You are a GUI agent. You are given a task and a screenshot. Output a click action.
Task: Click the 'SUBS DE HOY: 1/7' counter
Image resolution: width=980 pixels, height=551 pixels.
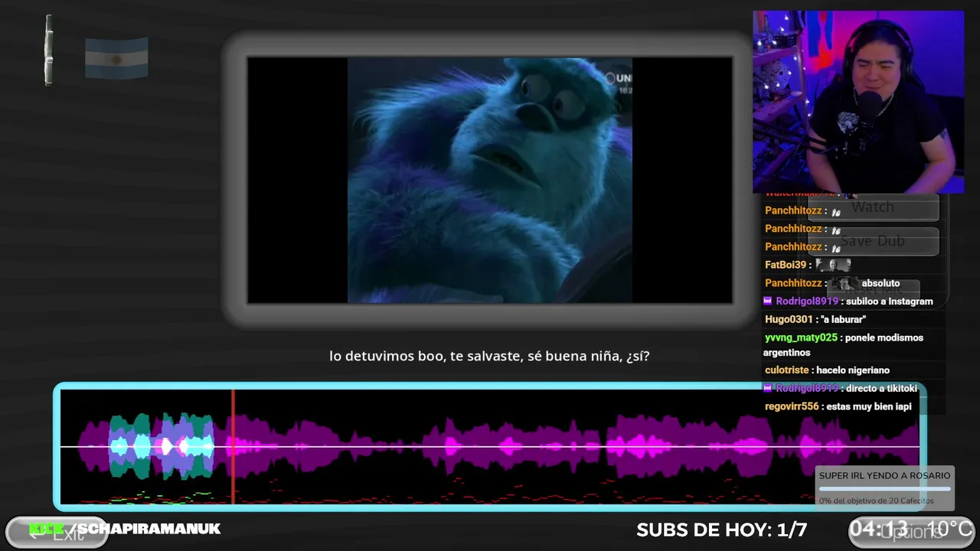(x=721, y=530)
